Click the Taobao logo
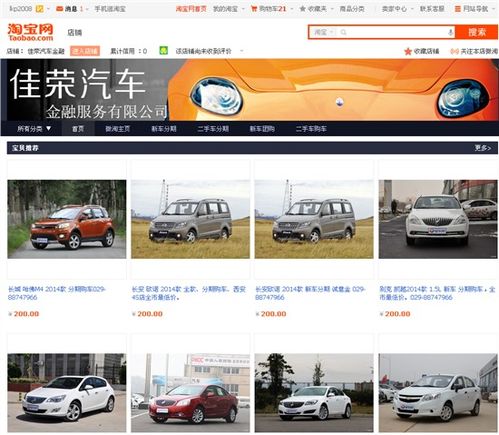 click(30, 32)
